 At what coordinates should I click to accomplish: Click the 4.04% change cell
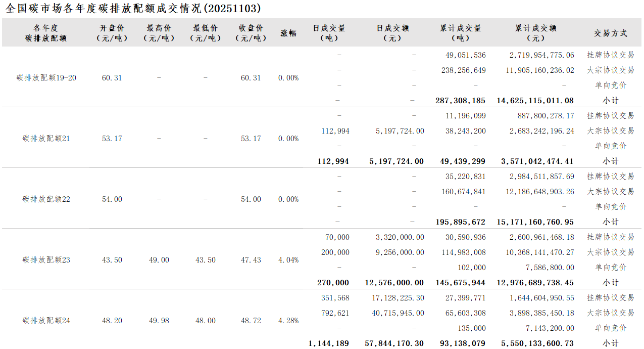tap(288, 260)
